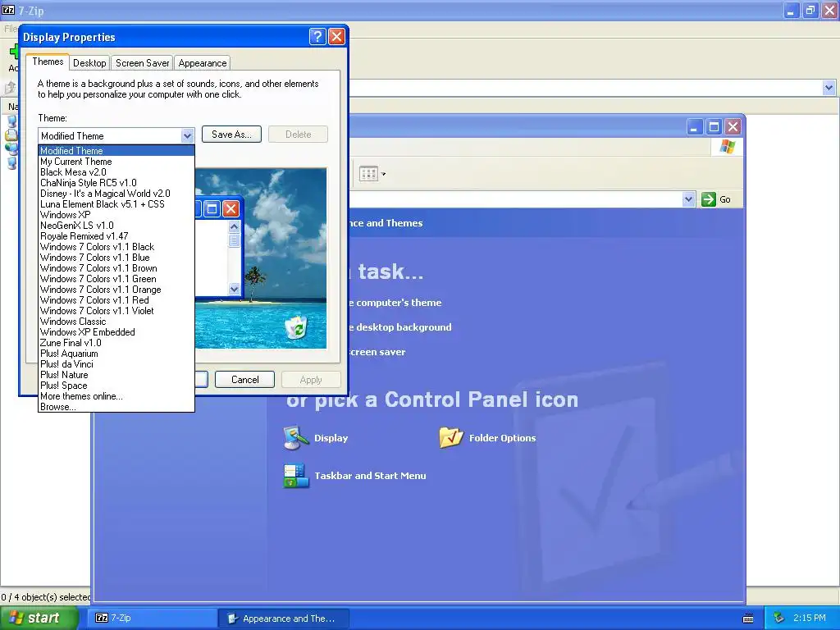This screenshot has width=840, height=630.
Task: Click the Windows flag logo in Control Panel
Action: pos(727,147)
